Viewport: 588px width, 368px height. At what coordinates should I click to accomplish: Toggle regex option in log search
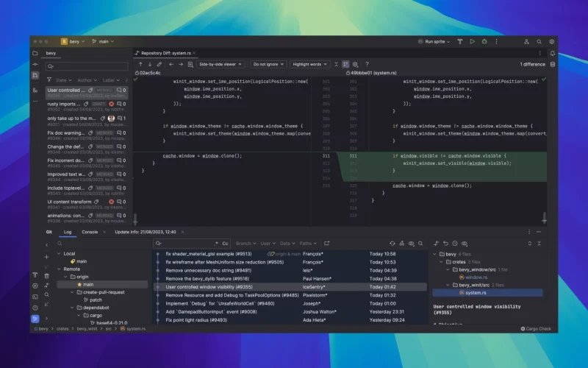click(x=215, y=244)
